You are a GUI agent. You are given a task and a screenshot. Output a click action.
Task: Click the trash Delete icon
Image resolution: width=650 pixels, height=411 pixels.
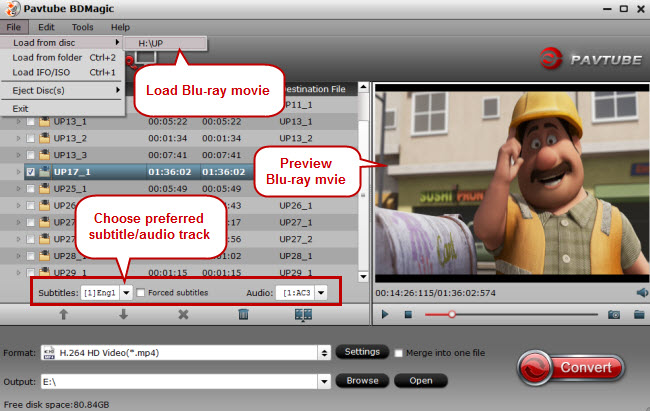[x=243, y=314]
